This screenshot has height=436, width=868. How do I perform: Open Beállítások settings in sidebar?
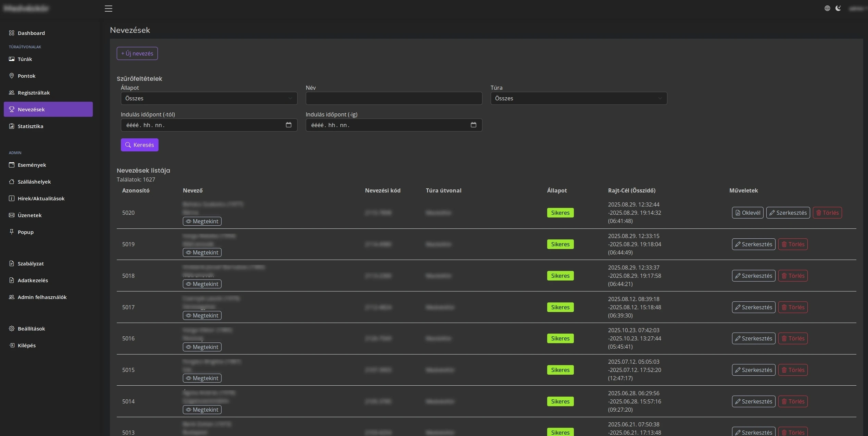(x=31, y=329)
